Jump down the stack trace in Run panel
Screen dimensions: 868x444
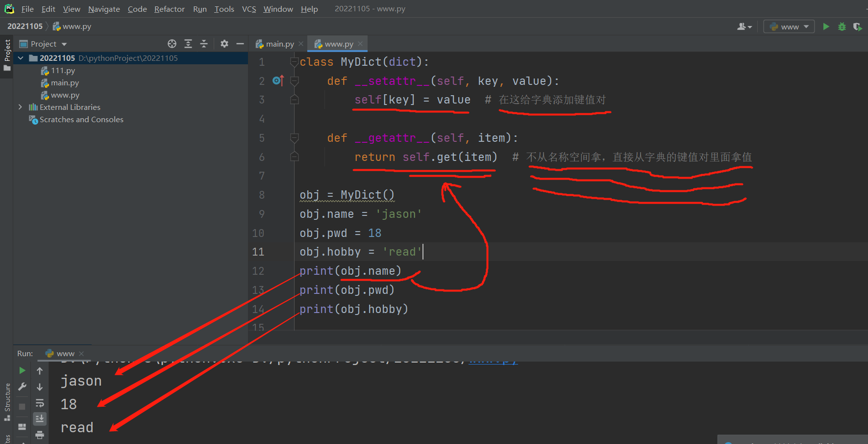point(40,387)
